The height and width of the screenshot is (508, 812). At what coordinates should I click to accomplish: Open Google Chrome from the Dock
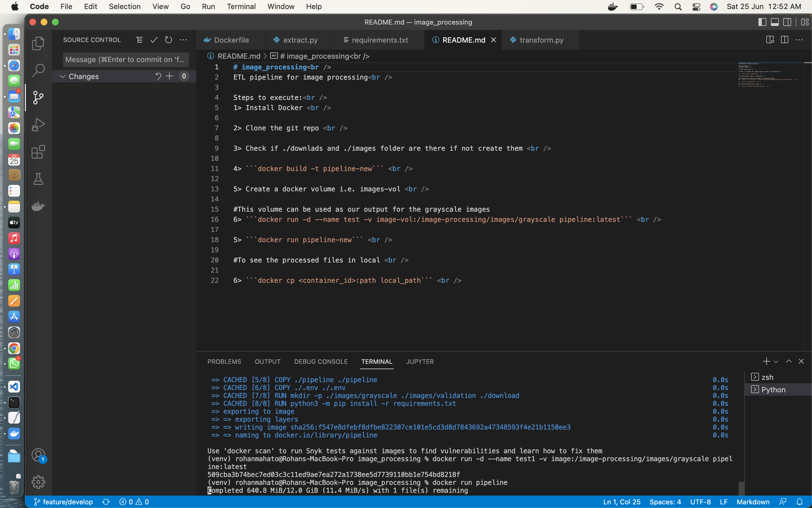[x=14, y=348]
